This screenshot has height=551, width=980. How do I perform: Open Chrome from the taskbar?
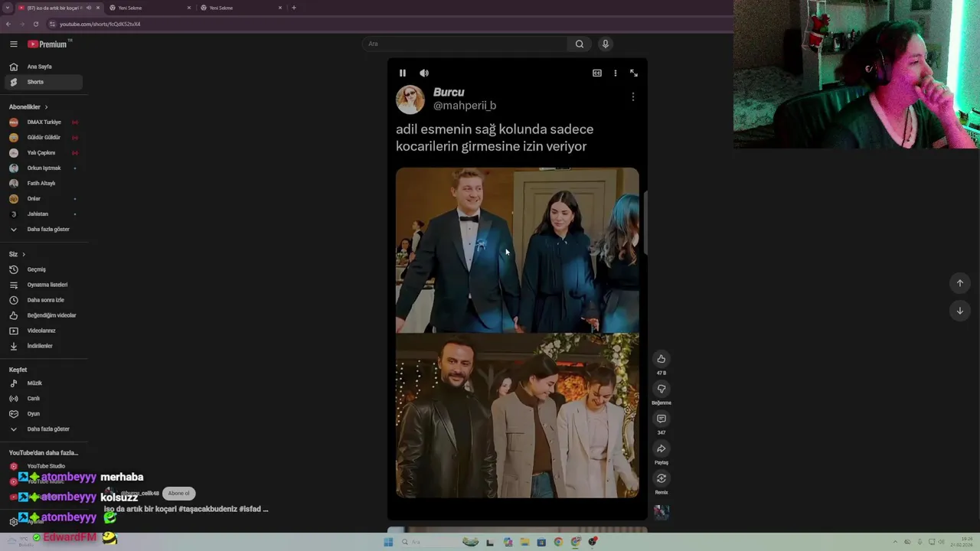(x=558, y=542)
